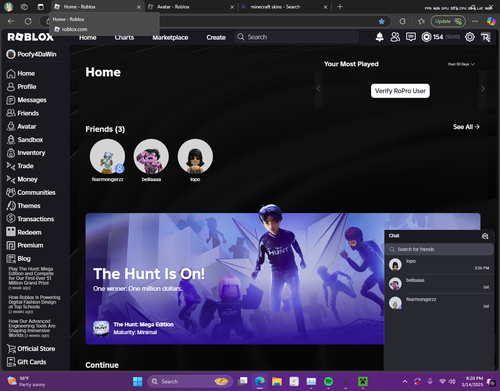Click the Most Played right arrow
Screen dimensions: 500x391
point(483,89)
